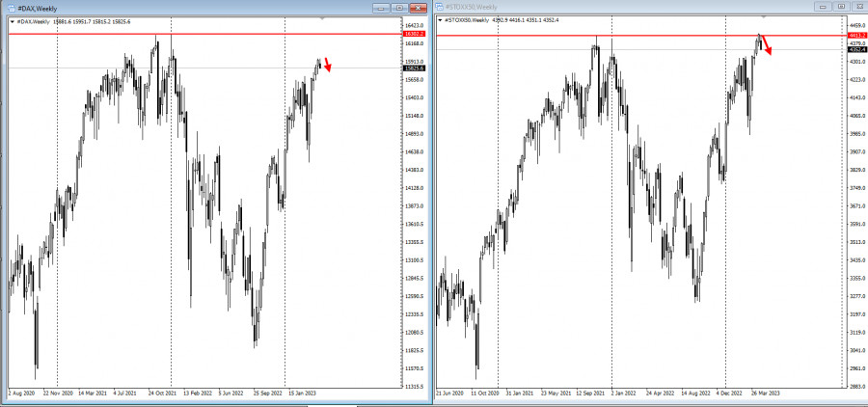Click the 4 Dec 2022 date label
868x407 pixels.
728,393
